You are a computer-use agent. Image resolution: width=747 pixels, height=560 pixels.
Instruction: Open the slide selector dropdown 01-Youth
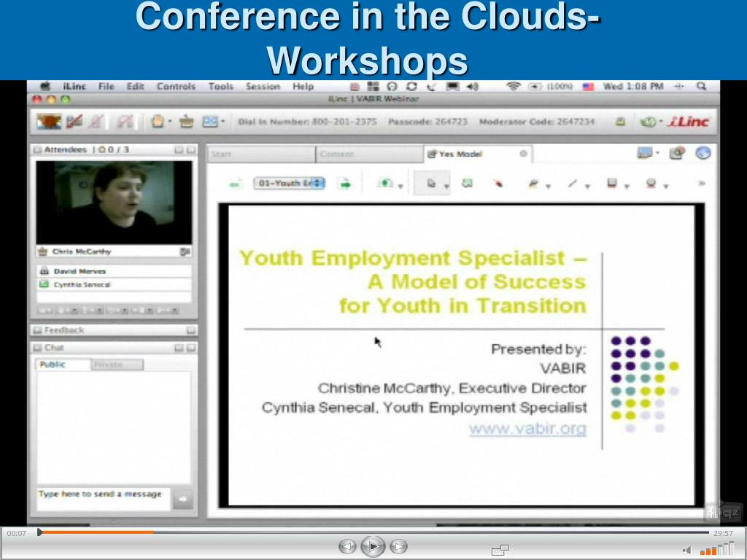click(x=289, y=183)
